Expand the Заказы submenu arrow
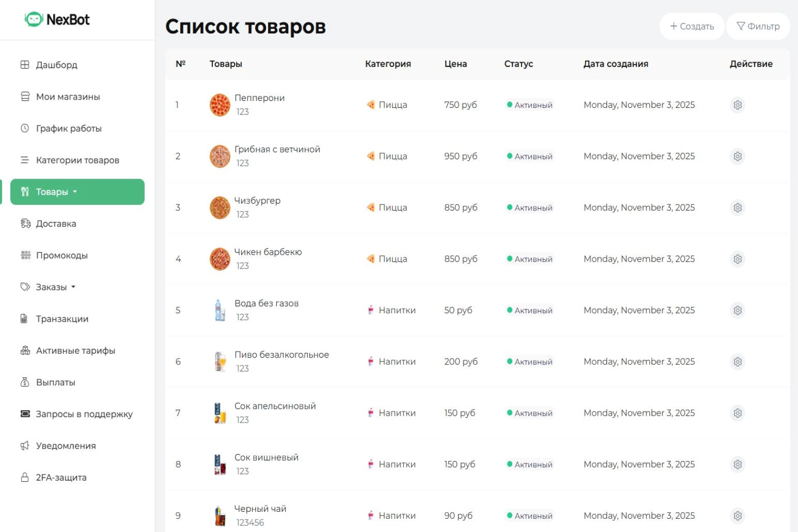The width and height of the screenshot is (798, 532). point(73,287)
